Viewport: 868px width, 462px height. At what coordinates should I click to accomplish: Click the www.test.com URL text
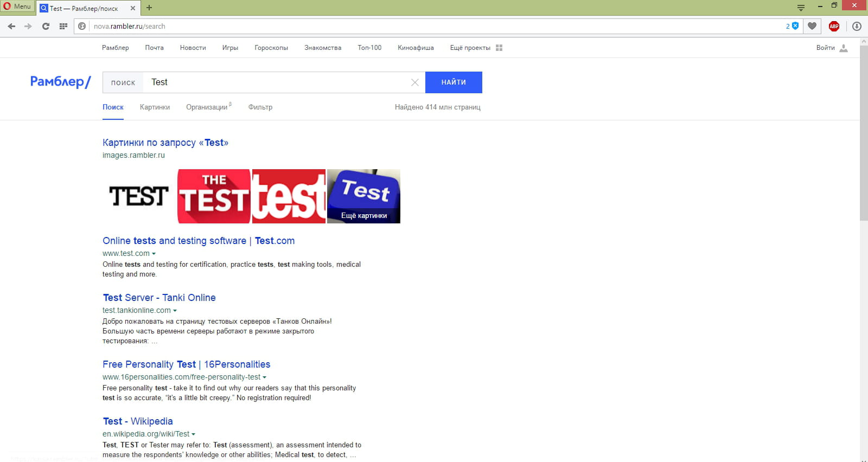126,253
